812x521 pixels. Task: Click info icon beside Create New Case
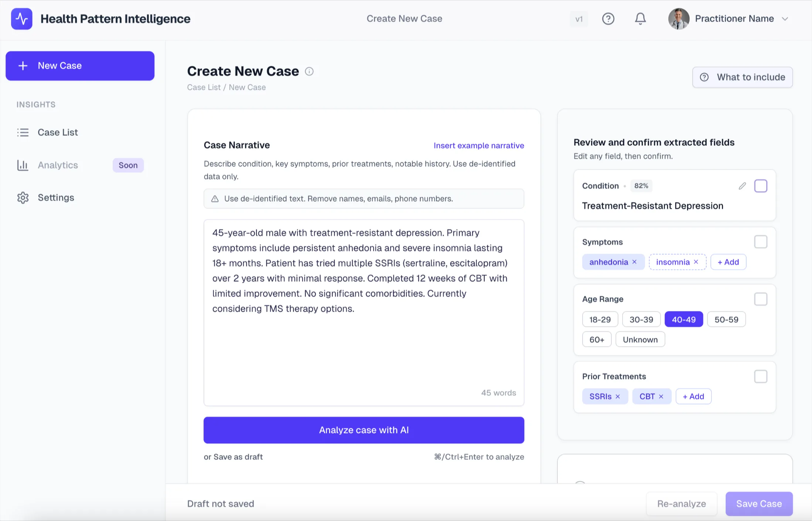pyautogui.click(x=309, y=71)
